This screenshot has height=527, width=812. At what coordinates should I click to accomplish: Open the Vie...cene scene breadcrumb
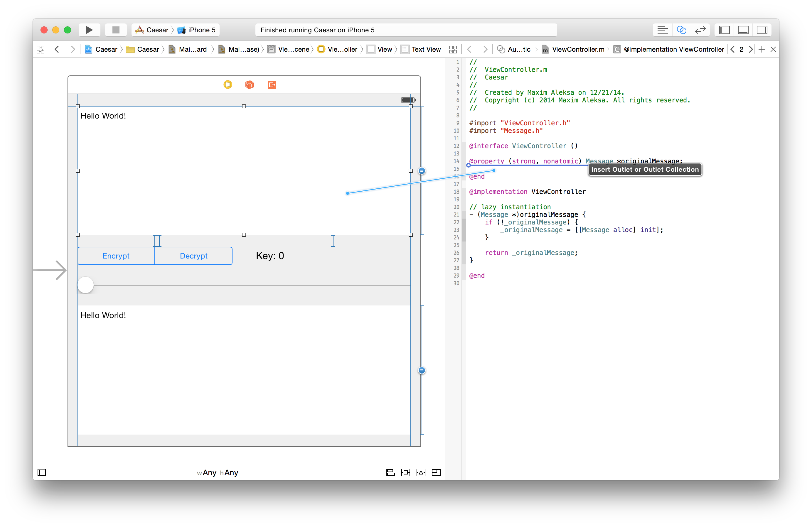pos(289,50)
